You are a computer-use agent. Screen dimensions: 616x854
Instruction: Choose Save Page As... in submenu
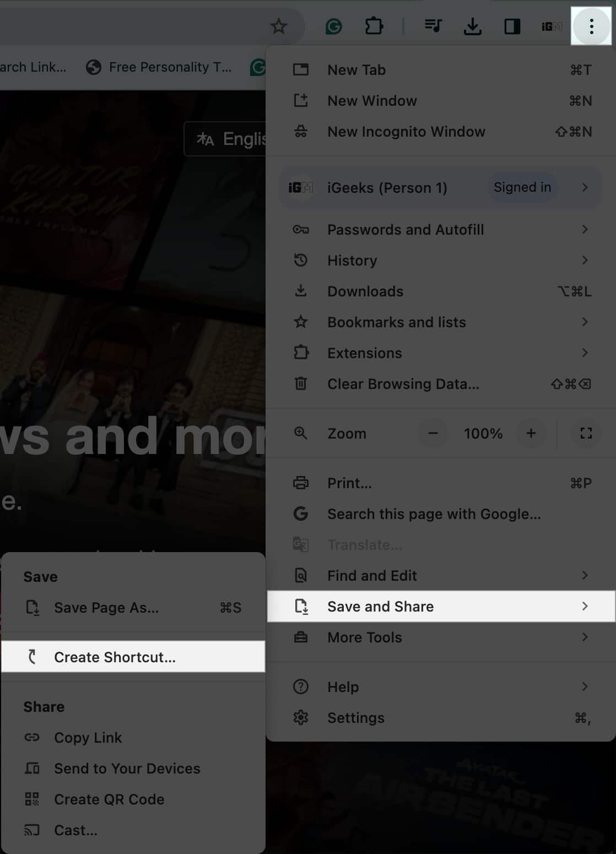pyautogui.click(x=133, y=608)
